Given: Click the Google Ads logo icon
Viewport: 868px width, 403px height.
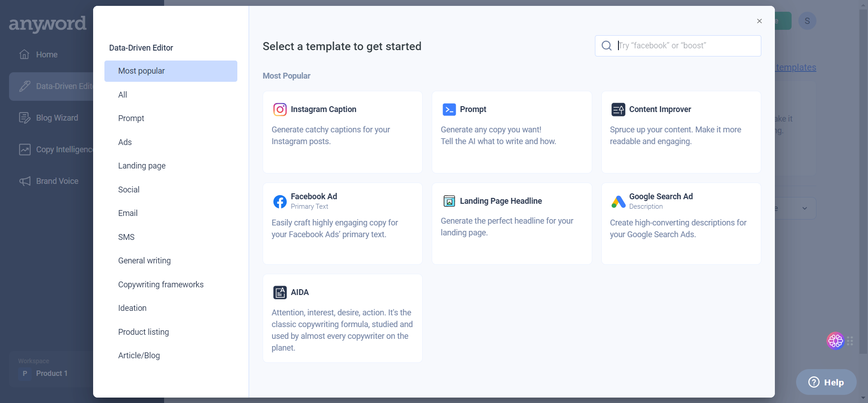Looking at the screenshot, I should click(x=618, y=201).
